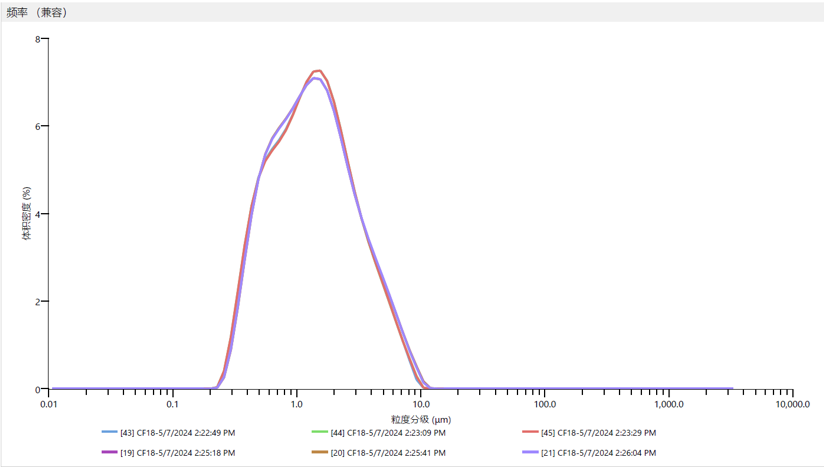This screenshot has width=824, height=471.
Task: Click the x-axis tick label 0.1
Action: click(x=172, y=404)
